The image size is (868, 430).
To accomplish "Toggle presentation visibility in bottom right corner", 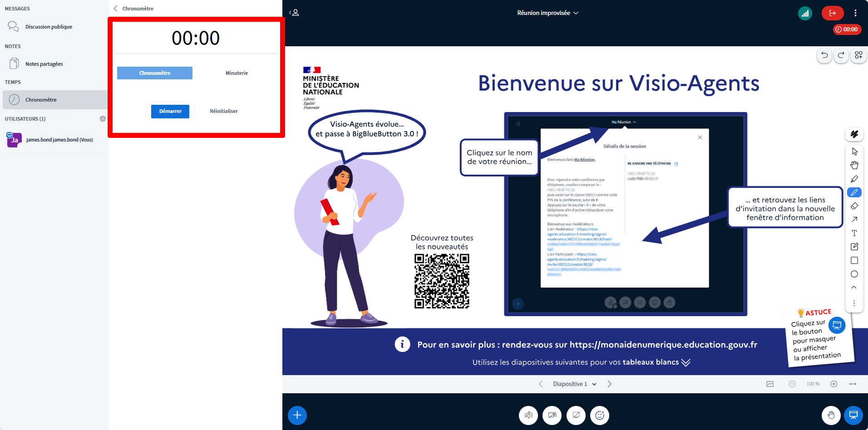I will 853,415.
